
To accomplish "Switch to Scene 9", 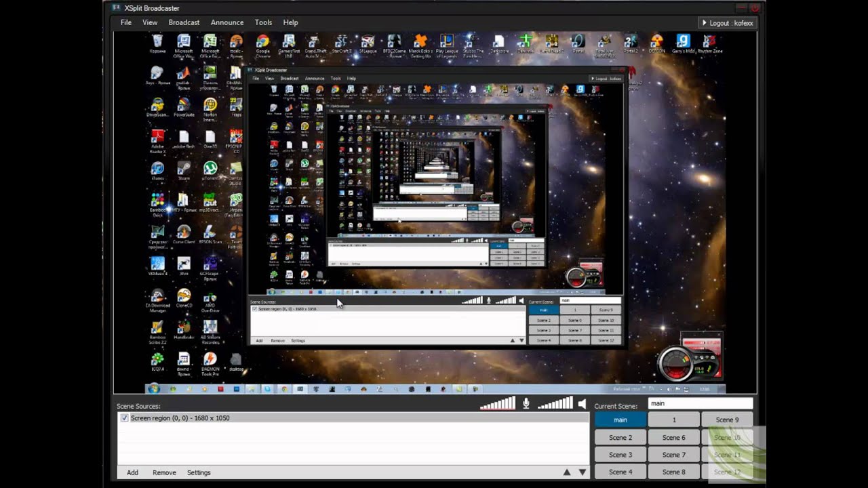I will coord(727,420).
